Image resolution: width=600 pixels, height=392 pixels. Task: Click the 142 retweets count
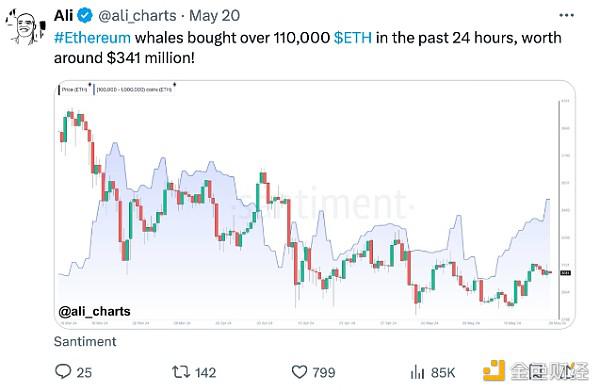pos(205,372)
